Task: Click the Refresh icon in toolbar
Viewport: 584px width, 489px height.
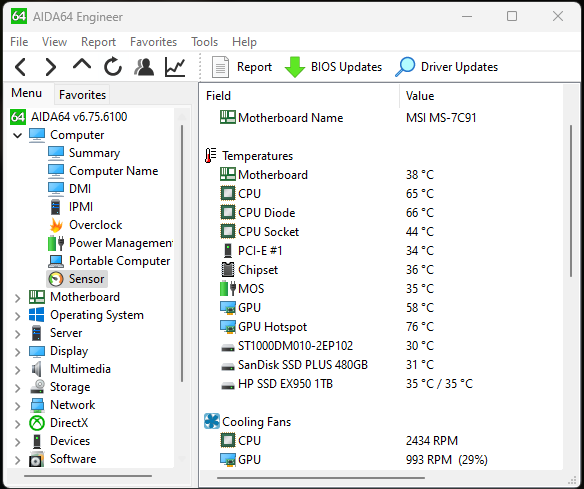Action: click(x=113, y=67)
